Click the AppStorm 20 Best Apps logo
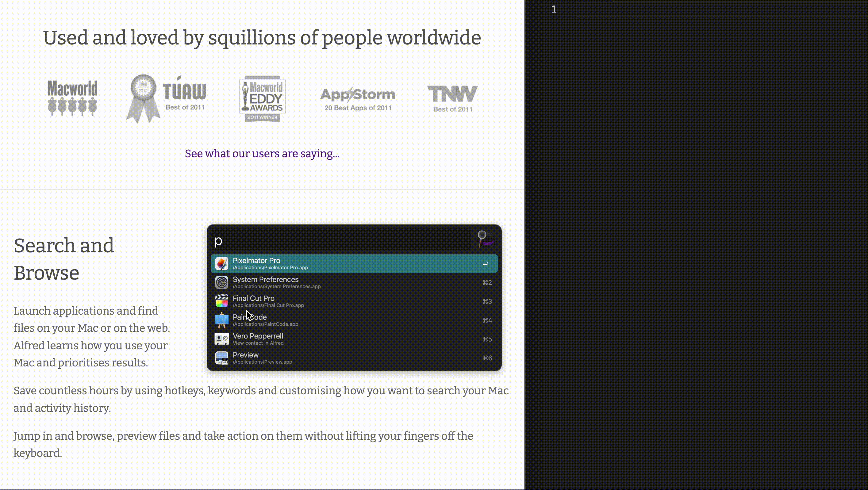Viewport: 868px width, 490px height. tap(358, 99)
